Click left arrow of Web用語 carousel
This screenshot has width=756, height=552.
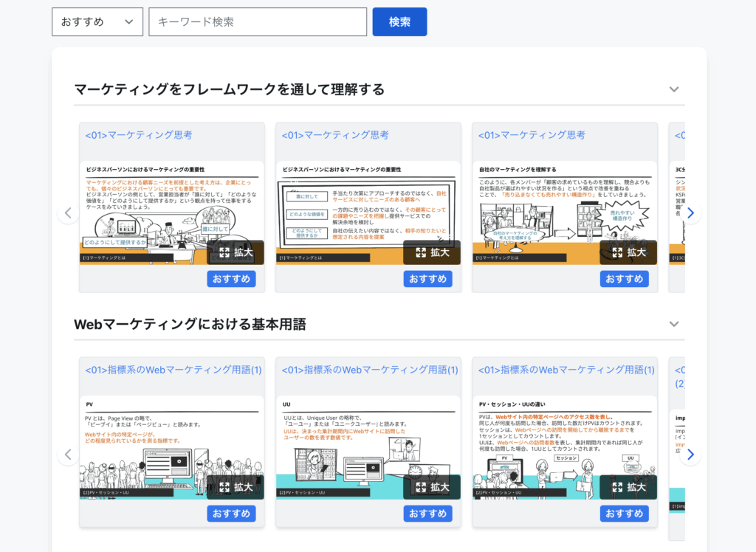tap(68, 454)
